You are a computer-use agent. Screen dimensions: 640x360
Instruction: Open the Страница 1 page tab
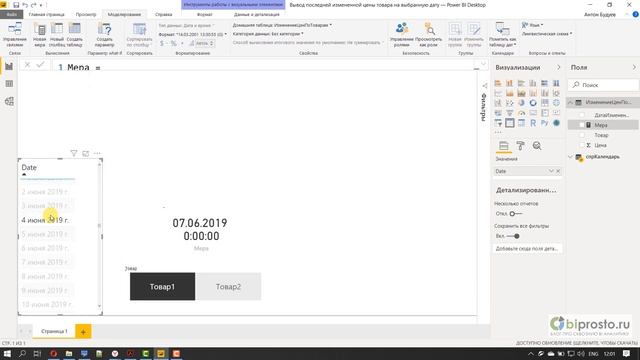pos(54,331)
